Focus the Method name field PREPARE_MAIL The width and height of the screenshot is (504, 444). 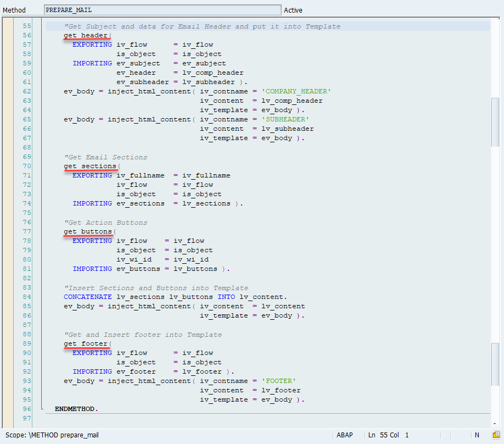pos(163,10)
